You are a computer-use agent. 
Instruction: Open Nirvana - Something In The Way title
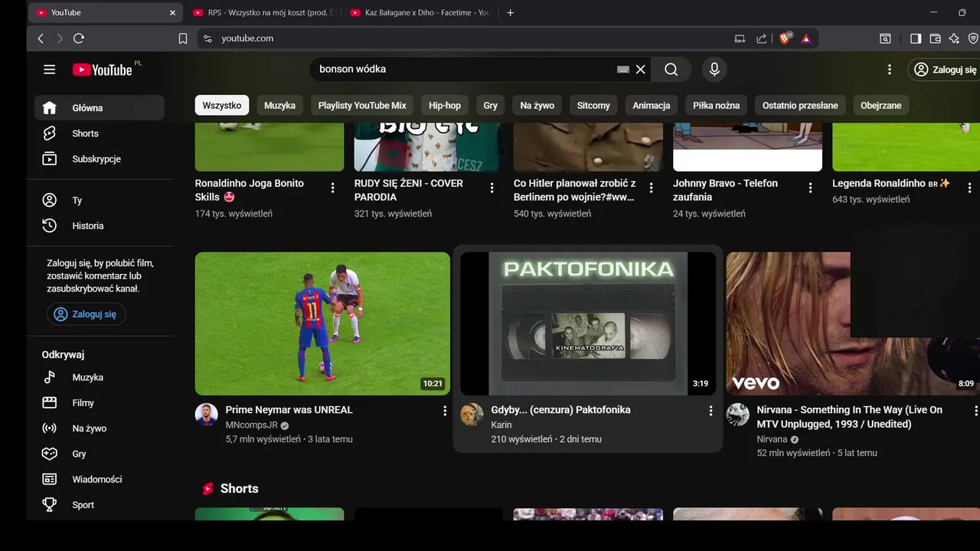[850, 417]
